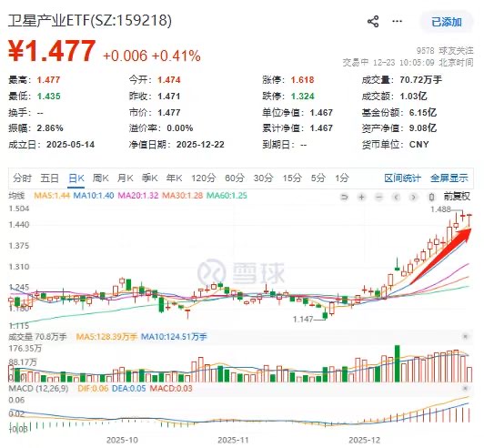The width and height of the screenshot is (484, 448).
Task: Switch to the 1分 chart
Action: click(342, 178)
